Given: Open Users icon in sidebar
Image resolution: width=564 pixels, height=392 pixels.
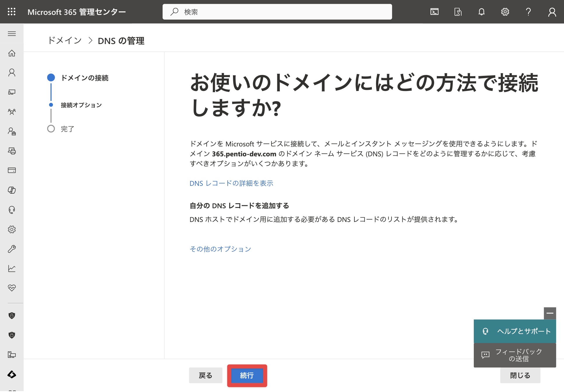Looking at the screenshot, I should pos(12,73).
